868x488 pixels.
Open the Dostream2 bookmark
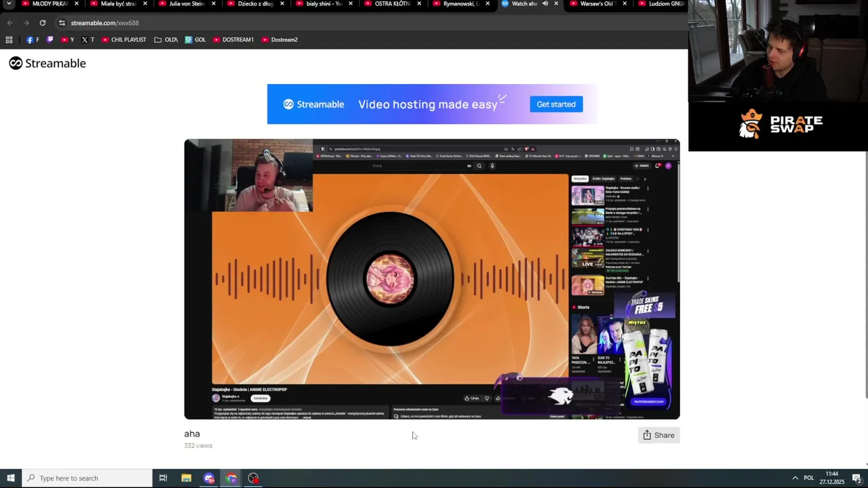pos(279,40)
